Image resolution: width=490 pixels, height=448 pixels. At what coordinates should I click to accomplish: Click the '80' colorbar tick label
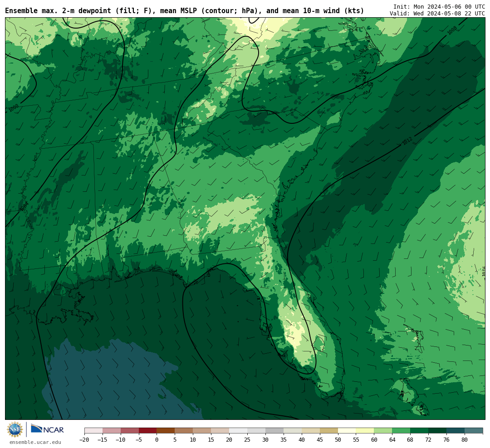coord(465,440)
